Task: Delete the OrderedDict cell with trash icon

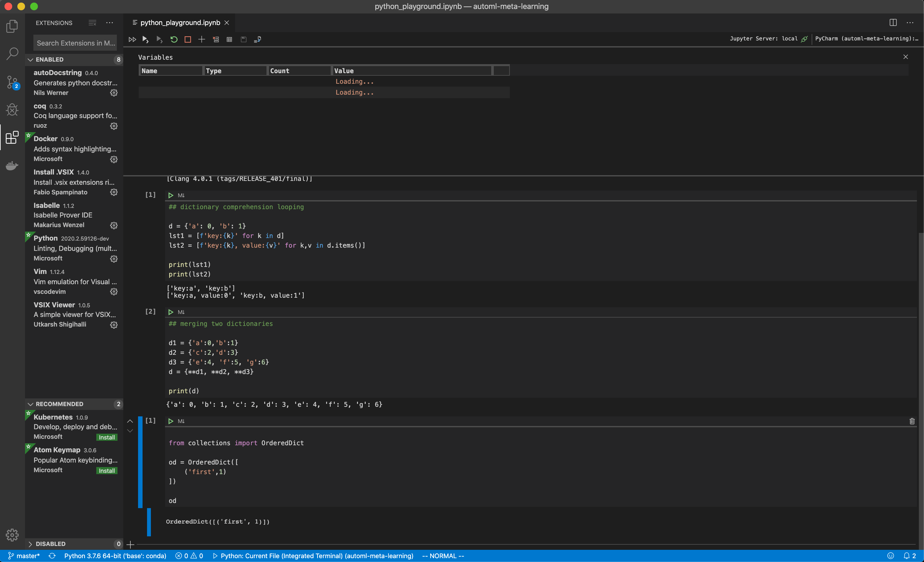Action: tap(912, 421)
